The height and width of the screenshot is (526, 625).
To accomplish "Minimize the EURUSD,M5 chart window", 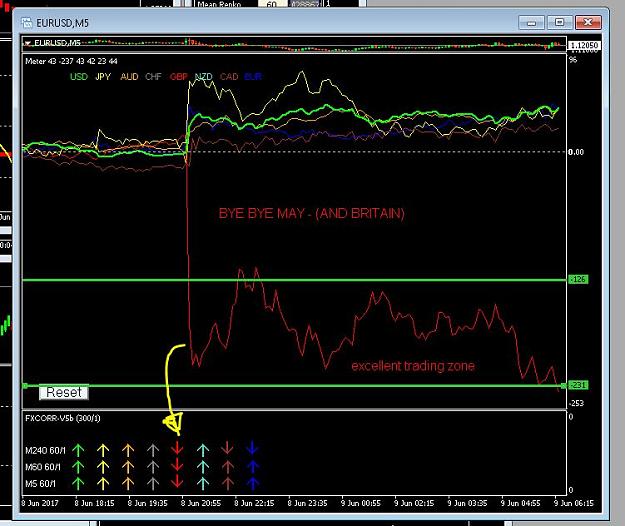I will click(x=531, y=22).
